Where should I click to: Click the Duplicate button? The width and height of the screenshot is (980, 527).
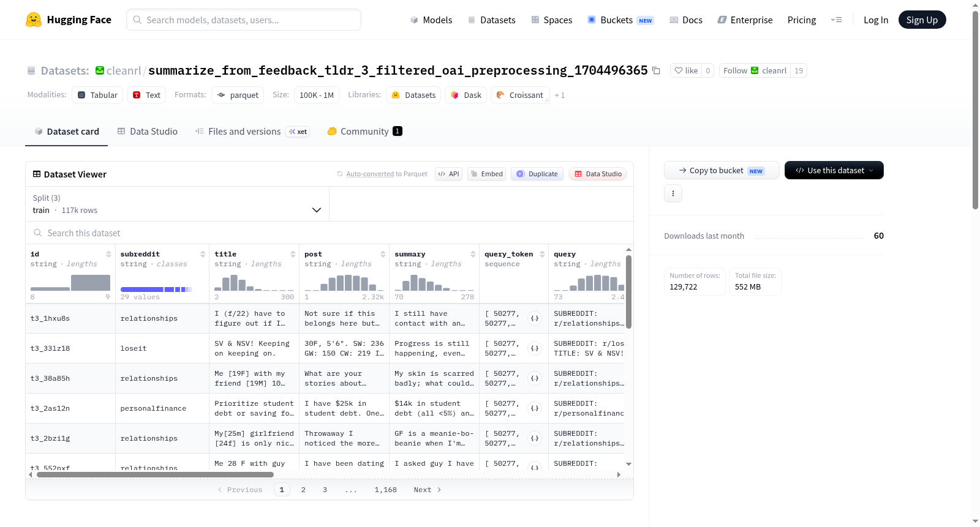[x=537, y=174]
